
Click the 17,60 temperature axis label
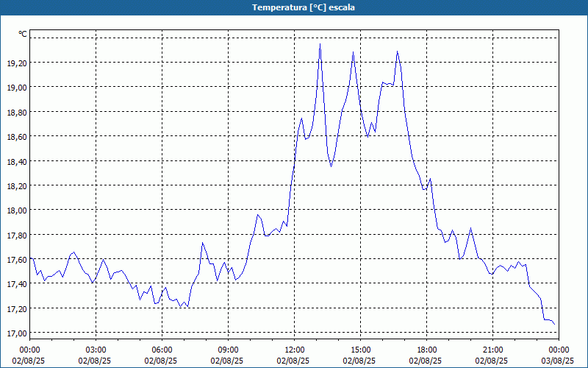point(17,260)
